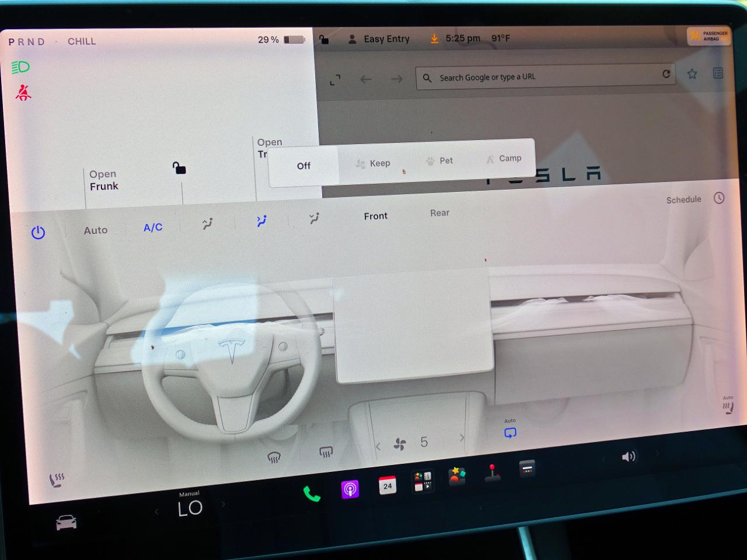Image resolution: width=747 pixels, height=560 pixels.
Task: Toggle browser fullscreen expand icon
Action: [x=335, y=80]
